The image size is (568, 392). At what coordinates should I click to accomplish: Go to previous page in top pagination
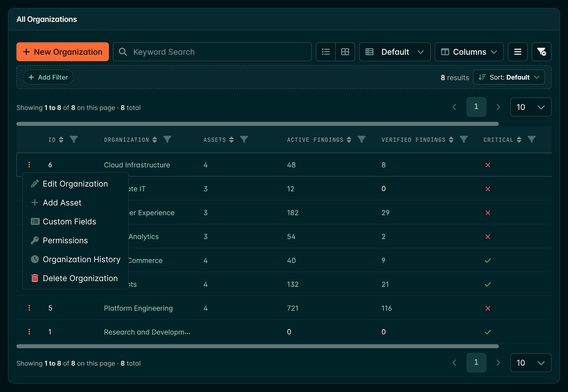tap(454, 107)
